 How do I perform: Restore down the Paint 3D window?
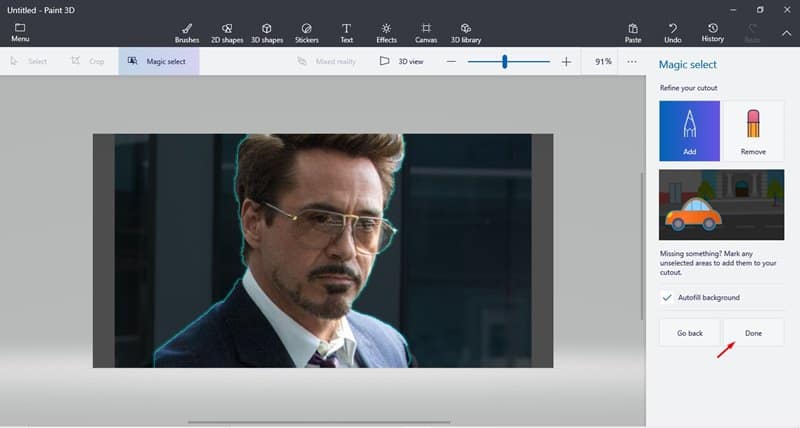[x=760, y=10]
